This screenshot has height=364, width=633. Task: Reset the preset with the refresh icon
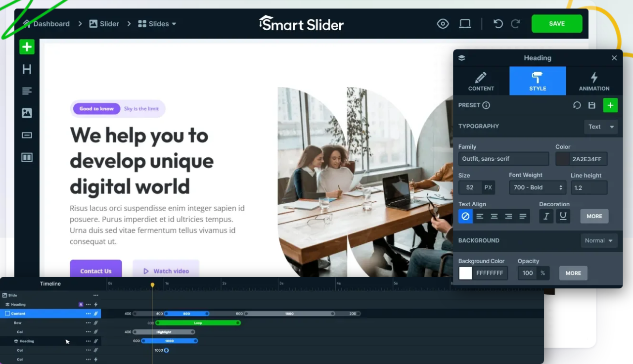click(577, 105)
